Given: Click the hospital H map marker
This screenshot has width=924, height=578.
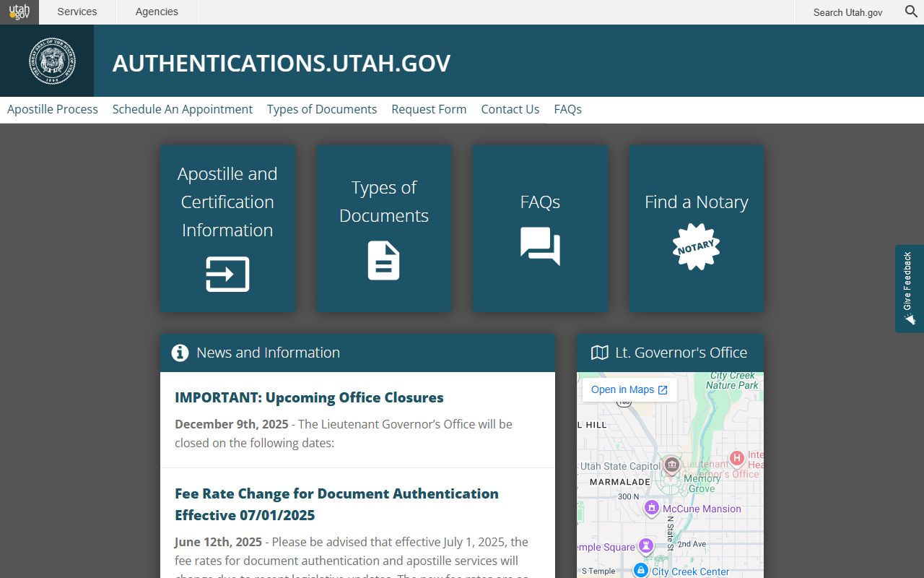Looking at the screenshot, I should tap(737, 457).
